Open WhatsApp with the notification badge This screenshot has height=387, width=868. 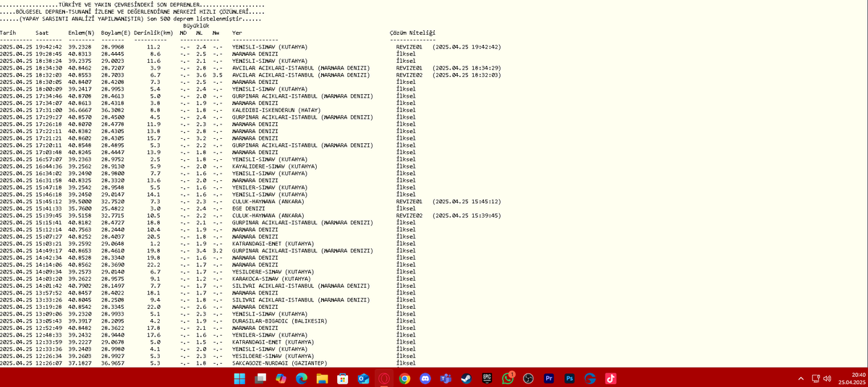pyautogui.click(x=508, y=378)
